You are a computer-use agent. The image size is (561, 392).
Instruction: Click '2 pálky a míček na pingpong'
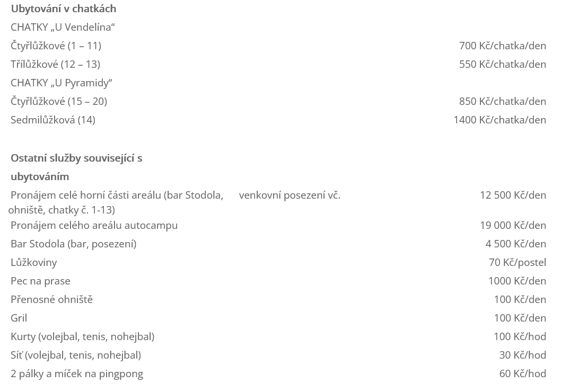[77, 374]
